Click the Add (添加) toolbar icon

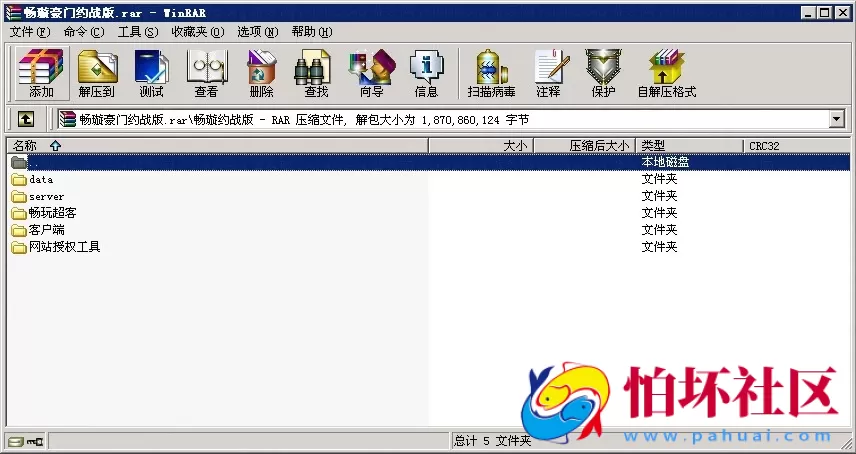coord(41,72)
